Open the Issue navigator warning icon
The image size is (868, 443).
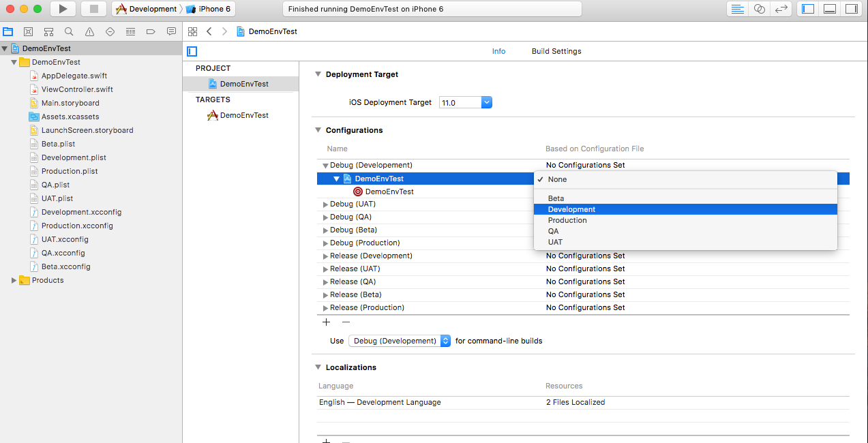pos(89,31)
